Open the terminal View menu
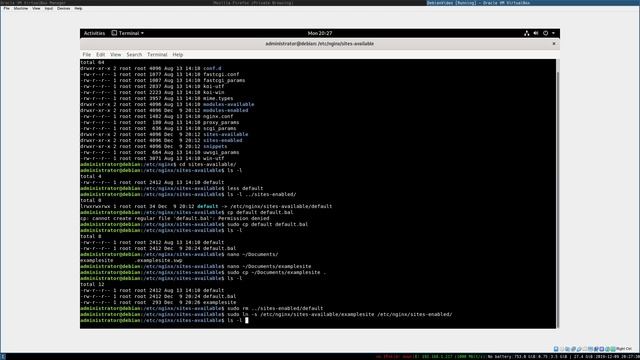 click(x=116, y=54)
